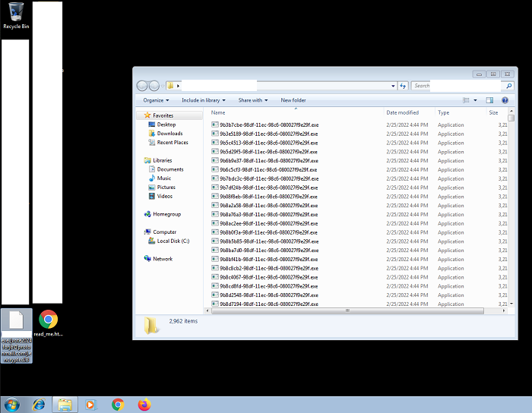
Task: Click the Explorer help question mark icon
Action: pyautogui.click(x=504, y=100)
